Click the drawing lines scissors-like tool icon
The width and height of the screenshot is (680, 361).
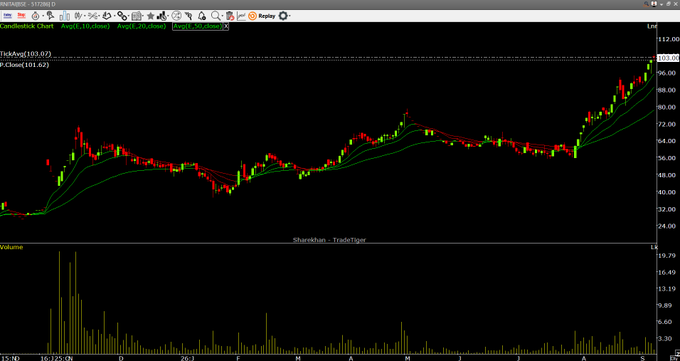pos(93,16)
